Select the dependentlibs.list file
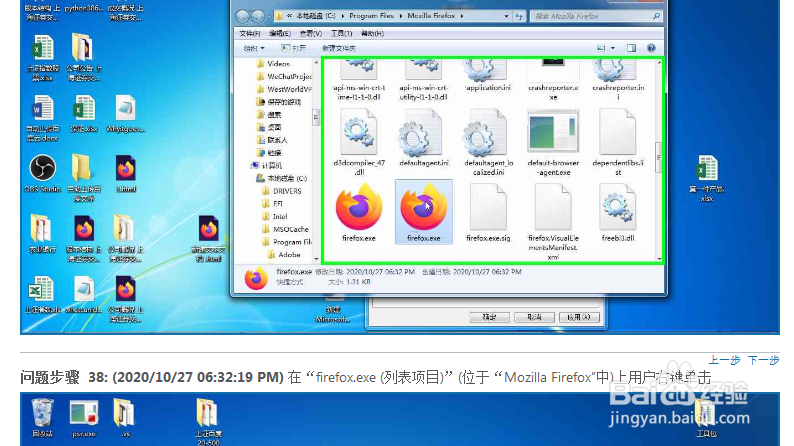The height and width of the screenshot is (446, 794). pos(617,142)
